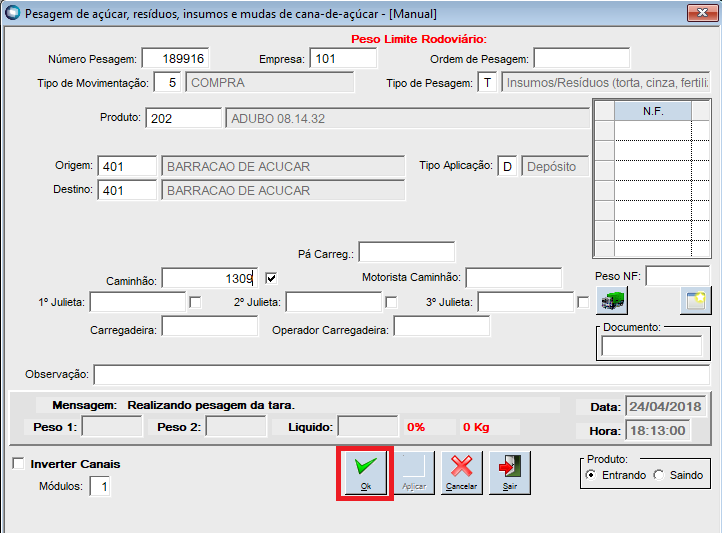
Task: Click the Tipo de Movimentação code field
Action: pos(167,82)
